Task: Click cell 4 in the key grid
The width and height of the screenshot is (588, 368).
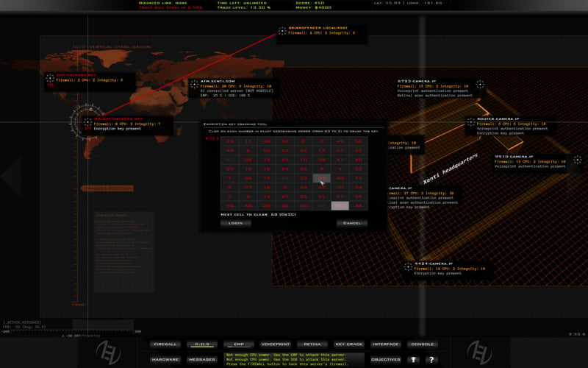Action: 340,169
